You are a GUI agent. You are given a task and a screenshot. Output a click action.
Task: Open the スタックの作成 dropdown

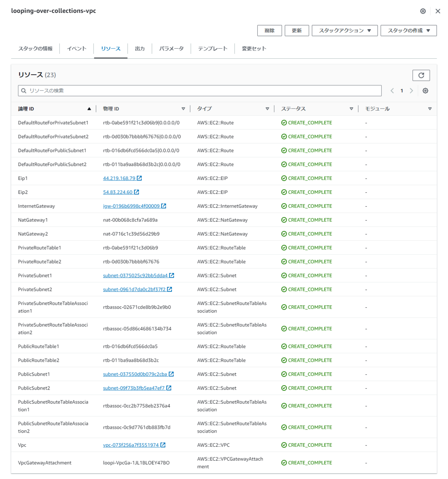coord(408,30)
